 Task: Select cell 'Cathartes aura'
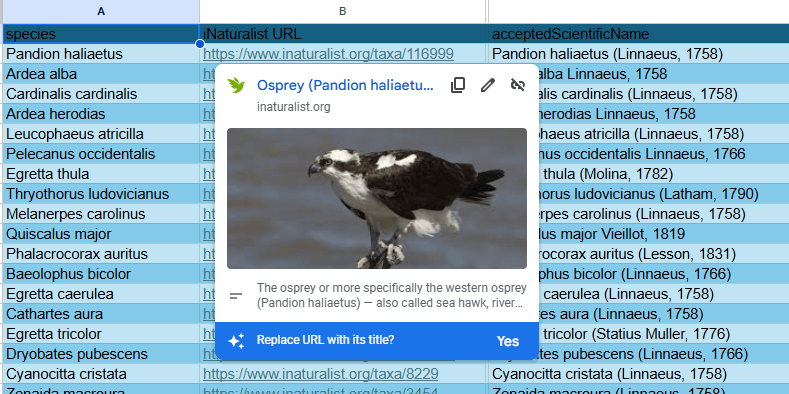tap(101, 314)
